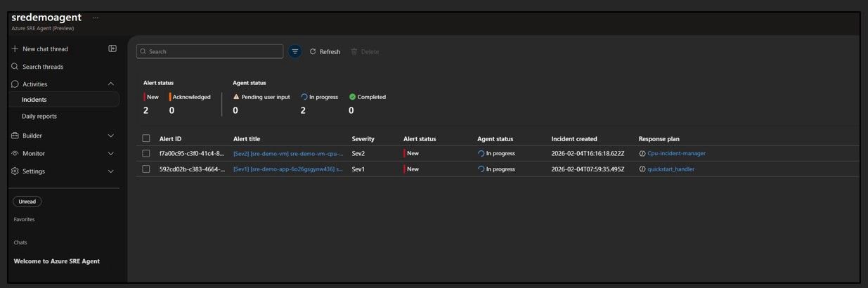This screenshot has width=868, height=288.
Task: Click the New alert status count
Action: [x=146, y=110]
